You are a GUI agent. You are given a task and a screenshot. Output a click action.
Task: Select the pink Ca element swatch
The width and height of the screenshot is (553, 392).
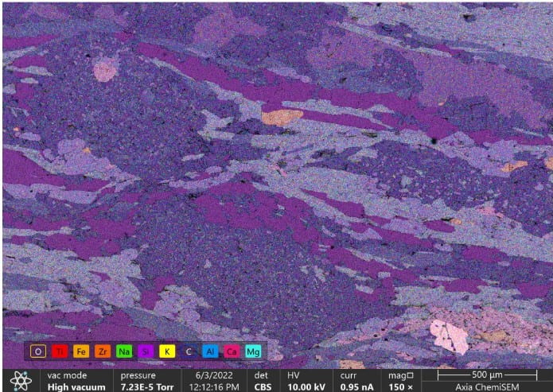232,351
